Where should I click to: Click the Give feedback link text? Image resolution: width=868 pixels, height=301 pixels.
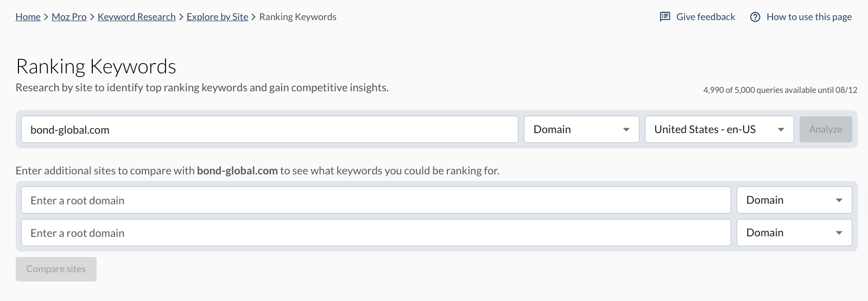tap(706, 17)
